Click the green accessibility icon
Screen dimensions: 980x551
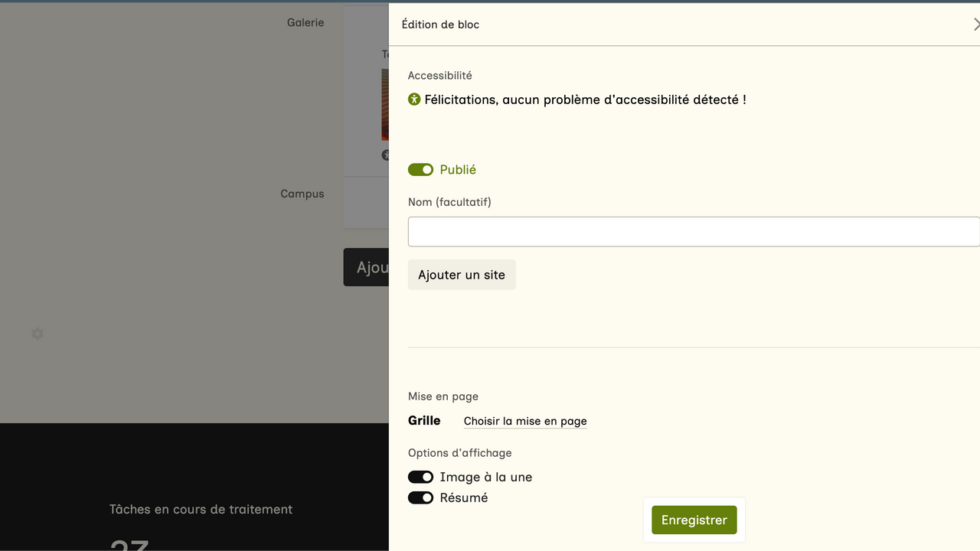(414, 99)
